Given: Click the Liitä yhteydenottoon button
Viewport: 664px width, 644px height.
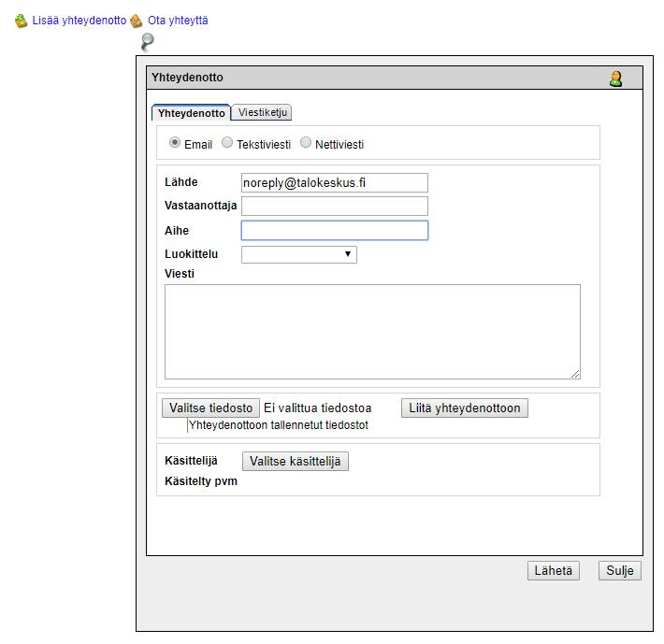Looking at the screenshot, I should 465,408.
